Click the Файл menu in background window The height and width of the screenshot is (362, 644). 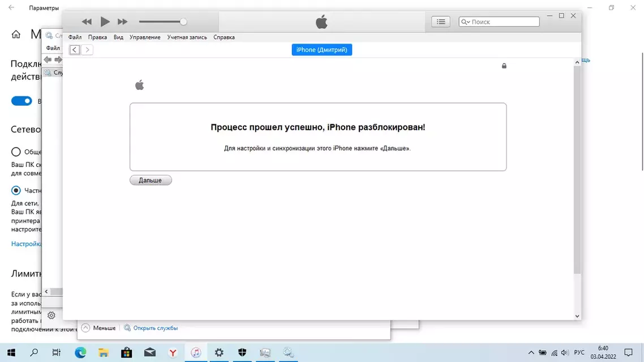tap(53, 48)
